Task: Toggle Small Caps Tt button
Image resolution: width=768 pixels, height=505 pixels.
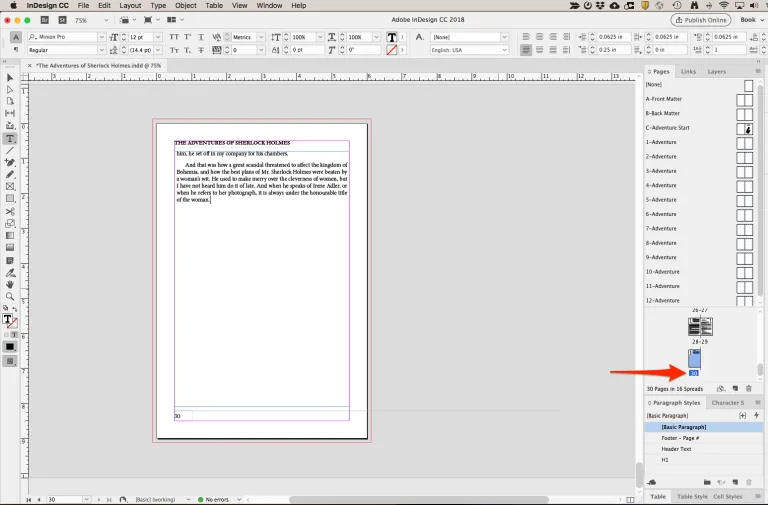Action: (x=174, y=50)
